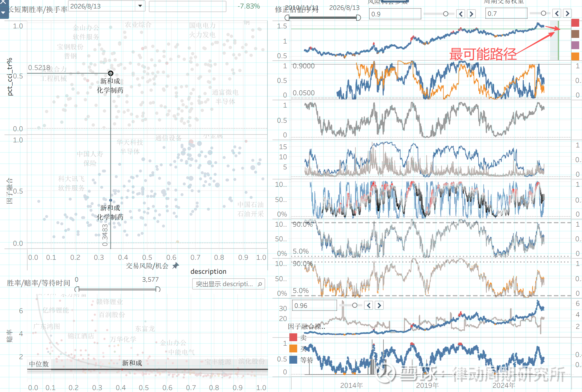
Task: Click the empty text box beside -7.83%
Action: tap(187, 6)
